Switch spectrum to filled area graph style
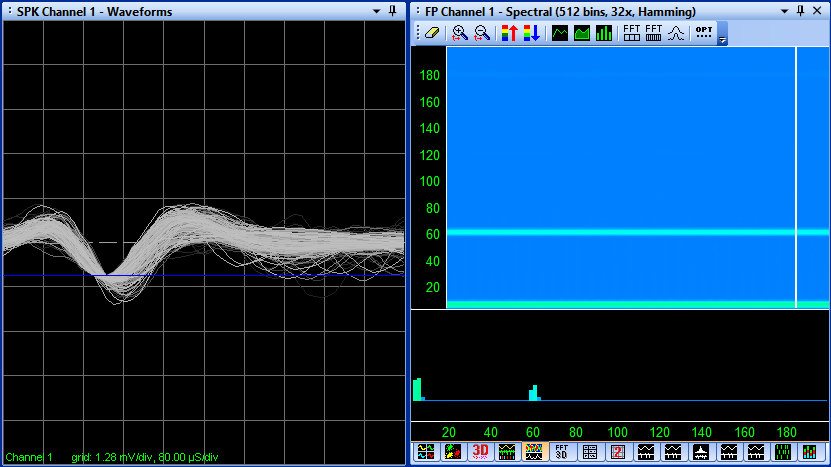 coord(582,33)
